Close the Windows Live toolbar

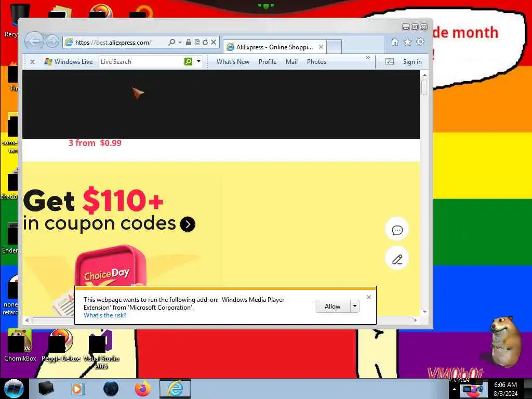pos(32,62)
